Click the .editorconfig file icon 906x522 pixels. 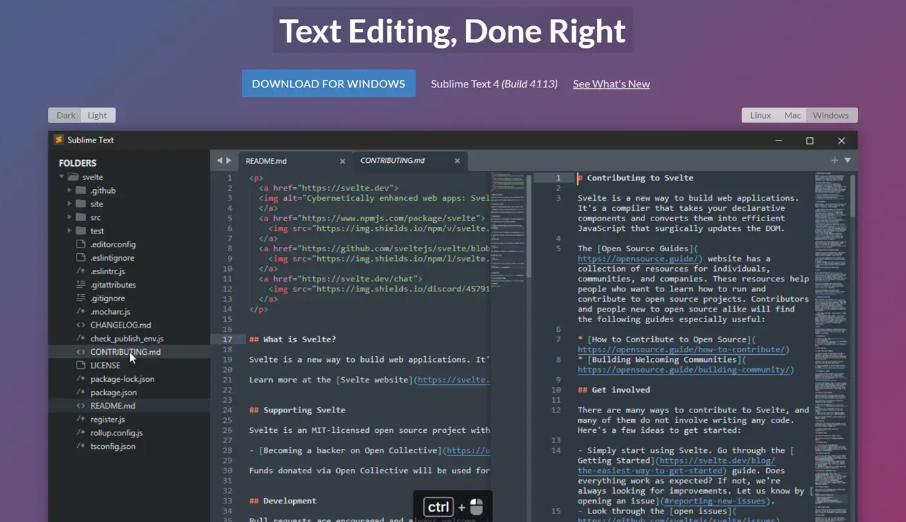point(81,244)
